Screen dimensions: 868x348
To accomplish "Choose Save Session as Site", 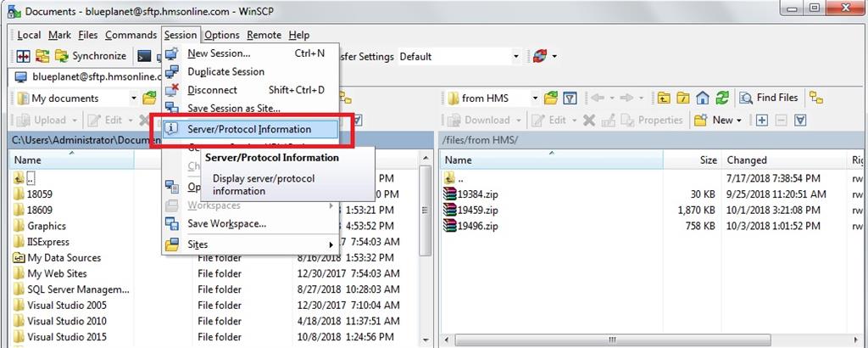I will coord(250,108).
